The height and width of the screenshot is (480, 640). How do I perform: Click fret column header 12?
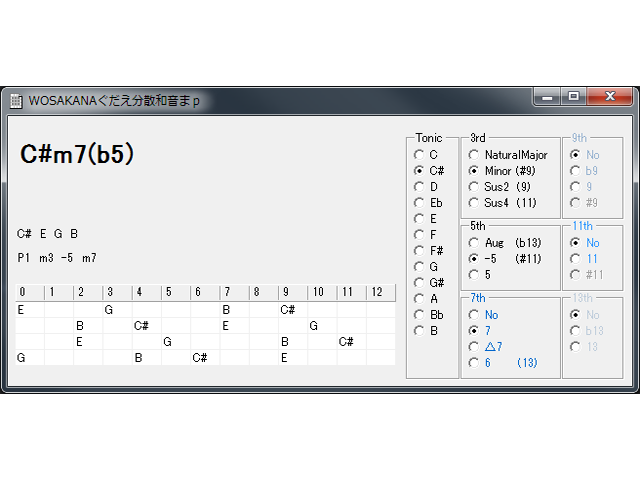pos(381,292)
